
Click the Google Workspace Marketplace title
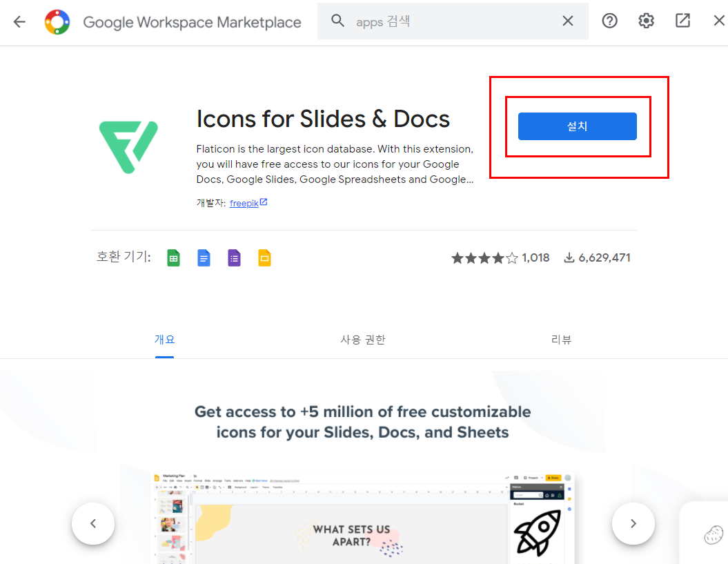coord(193,22)
